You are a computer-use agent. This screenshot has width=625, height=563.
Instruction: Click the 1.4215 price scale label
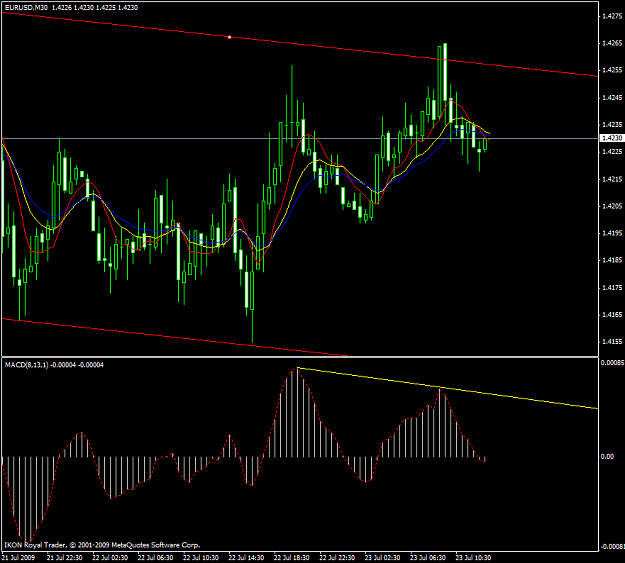click(x=612, y=179)
